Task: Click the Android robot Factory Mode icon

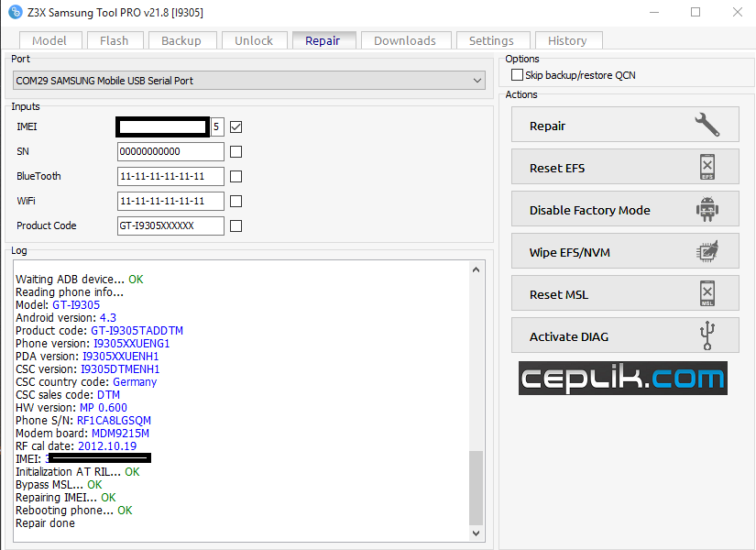Action: pos(707,210)
